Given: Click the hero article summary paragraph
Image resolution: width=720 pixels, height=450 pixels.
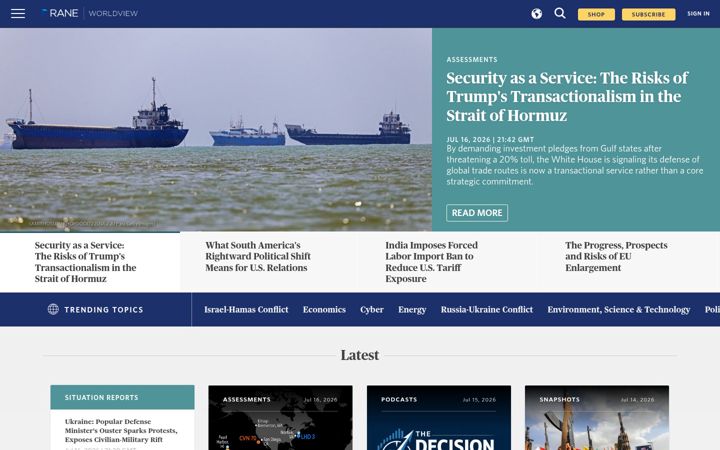Looking at the screenshot, I should click(x=575, y=165).
